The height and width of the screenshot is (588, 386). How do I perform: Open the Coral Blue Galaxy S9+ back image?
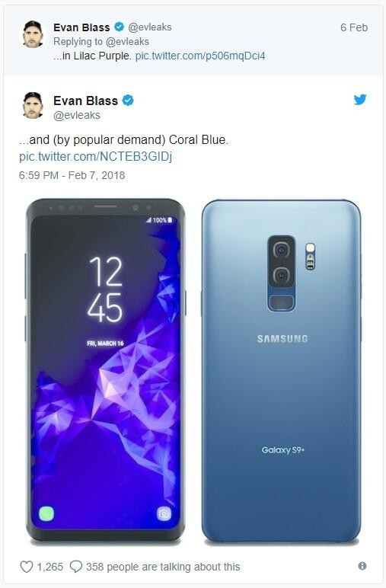point(282,370)
